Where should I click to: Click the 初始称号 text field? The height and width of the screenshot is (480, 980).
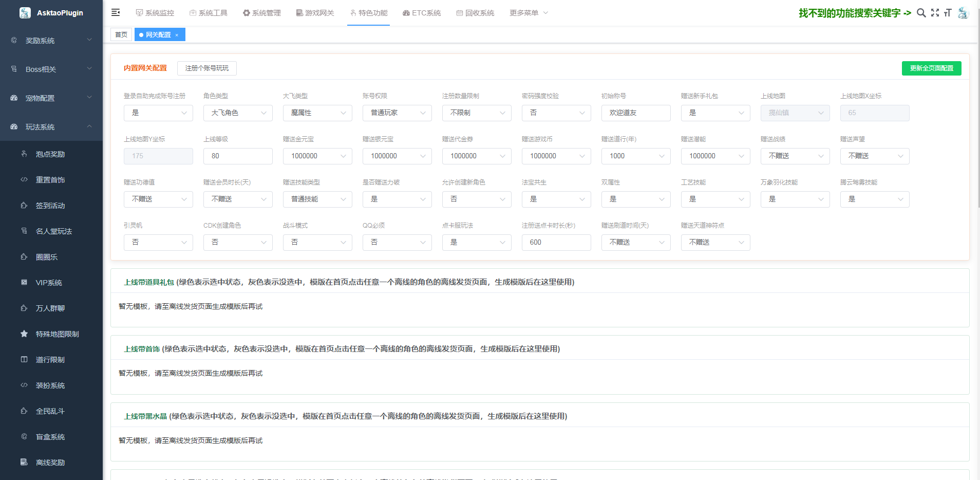click(636, 113)
